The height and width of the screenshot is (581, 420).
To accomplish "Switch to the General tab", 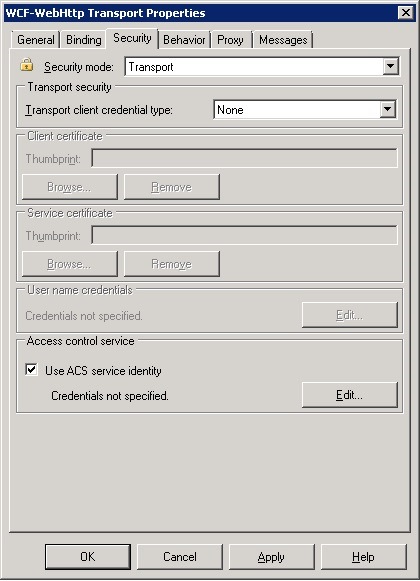I will pos(36,40).
